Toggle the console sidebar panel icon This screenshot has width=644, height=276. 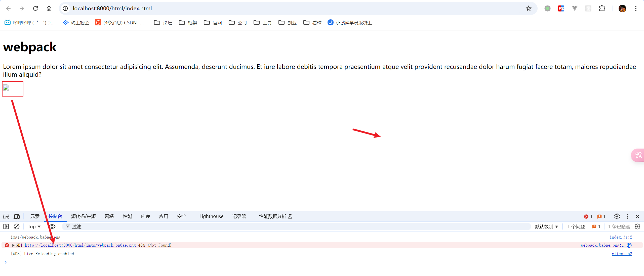pyautogui.click(x=6, y=226)
